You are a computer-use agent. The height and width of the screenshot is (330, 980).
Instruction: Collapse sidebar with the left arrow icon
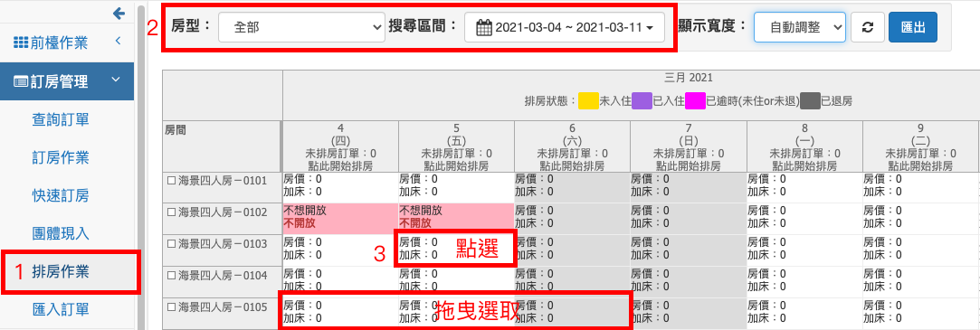tap(119, 14)
